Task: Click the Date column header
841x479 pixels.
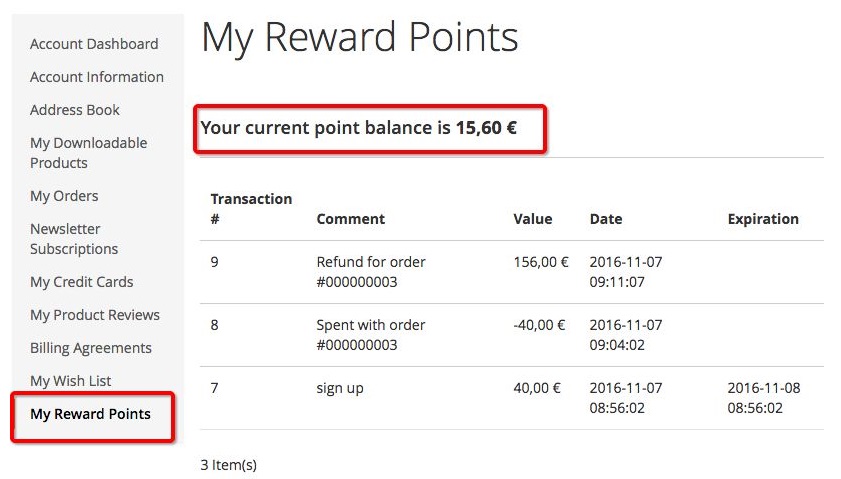Action: 606,219
